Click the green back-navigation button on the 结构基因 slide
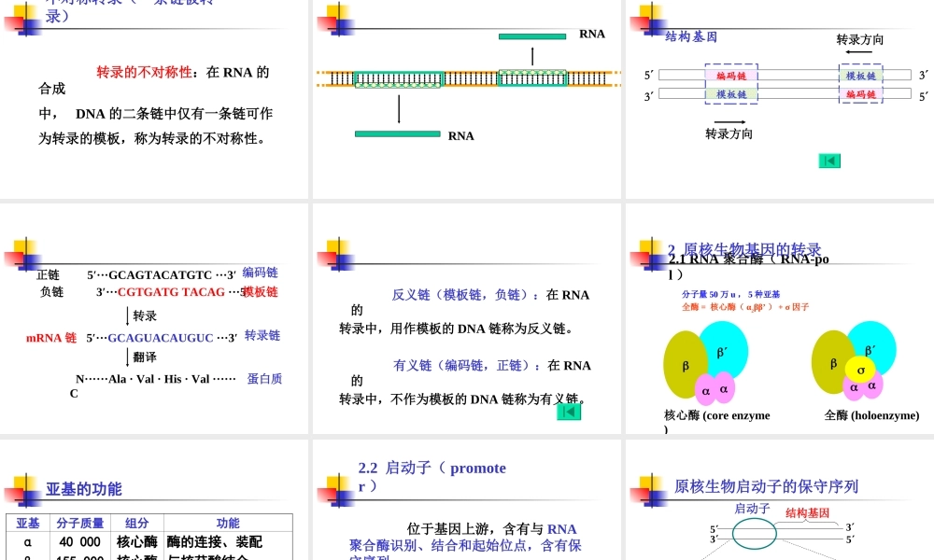This screenshot has width=934, height=560. (x=829, y=161)
